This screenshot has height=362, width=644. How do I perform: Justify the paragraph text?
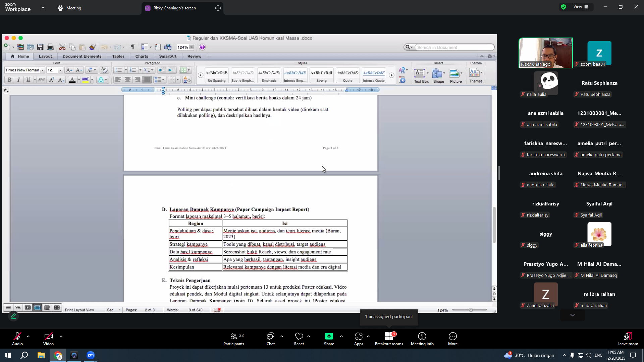(x=147, y=80)
